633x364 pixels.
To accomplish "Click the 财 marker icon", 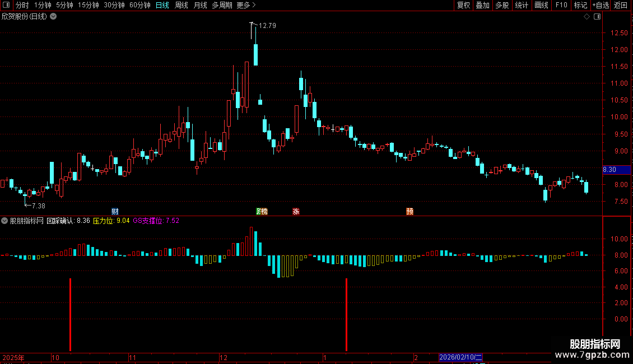I will pyautogui.click(x=115, y=212).
